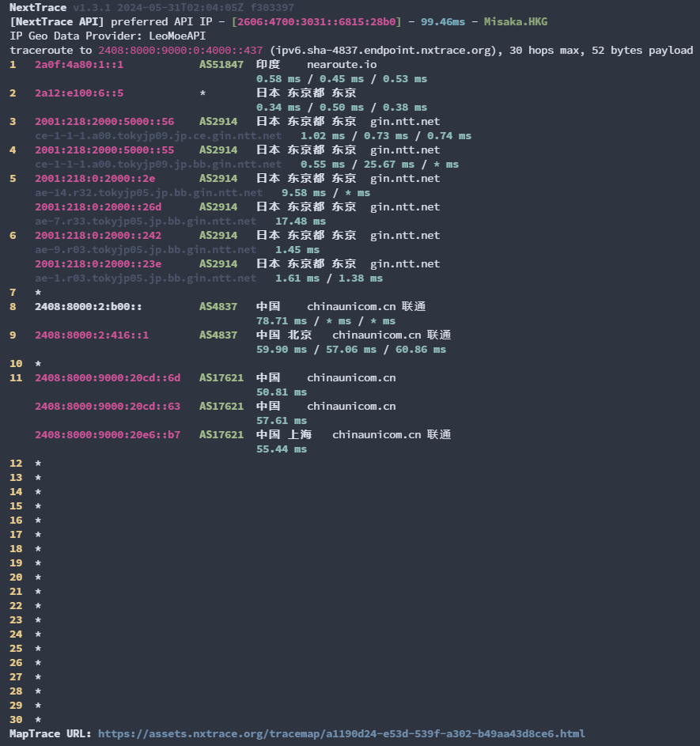The image size is (700, 746).
Task: Click hop number 20
Action: pos(16,577)
